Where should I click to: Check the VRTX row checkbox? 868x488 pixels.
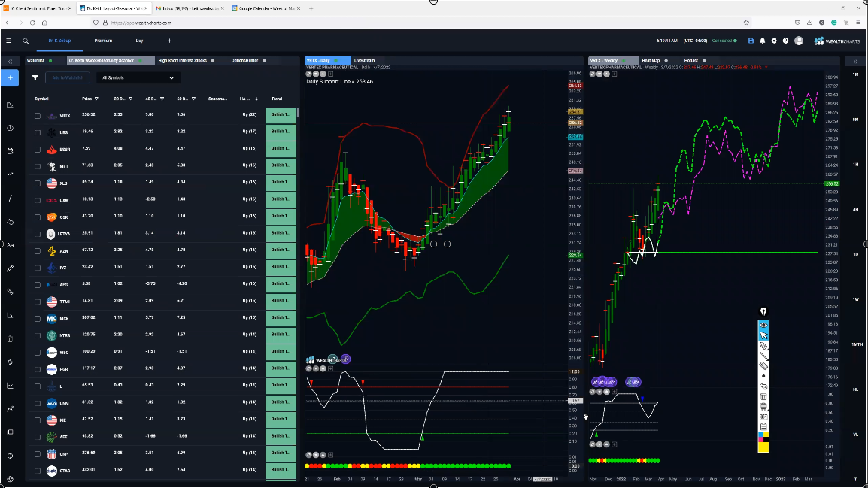click(38, 116)
